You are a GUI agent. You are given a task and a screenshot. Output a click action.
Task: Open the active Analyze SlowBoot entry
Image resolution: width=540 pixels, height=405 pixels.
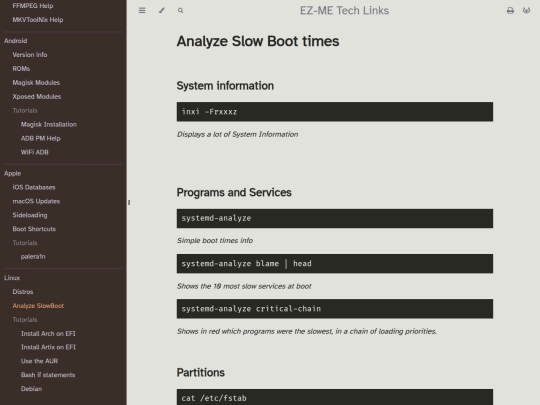pyautogui.click(x=38, y=306)
